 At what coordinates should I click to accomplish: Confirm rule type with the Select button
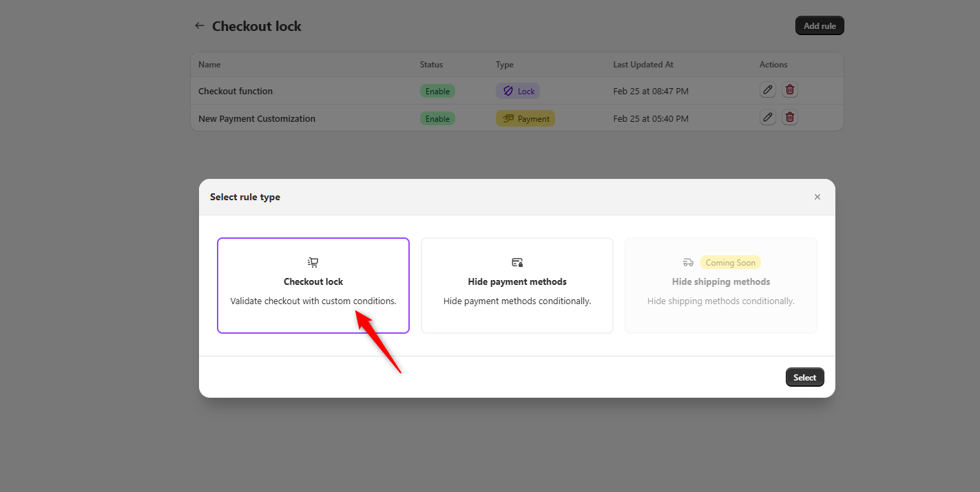(804, 376)
